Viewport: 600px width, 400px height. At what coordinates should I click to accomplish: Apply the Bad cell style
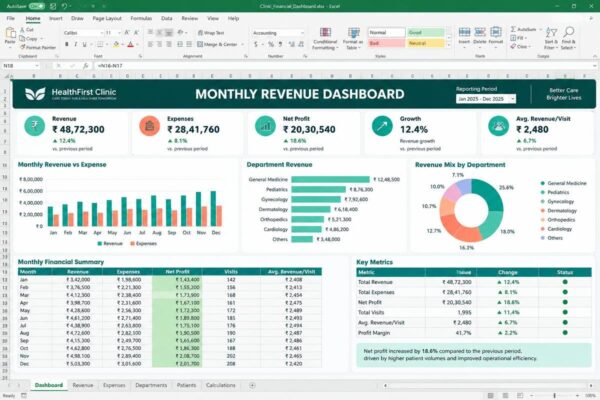tap(386, 43)
